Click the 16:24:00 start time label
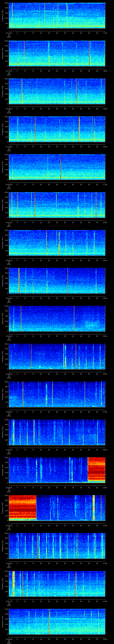The image size is (114, 644). [x=9, y=336]
